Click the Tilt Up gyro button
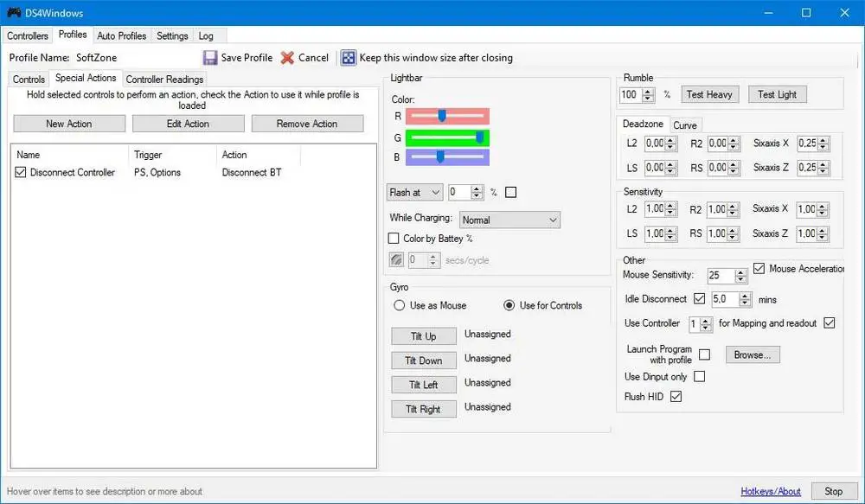This screenshot has width=865, height=504. 424,335
